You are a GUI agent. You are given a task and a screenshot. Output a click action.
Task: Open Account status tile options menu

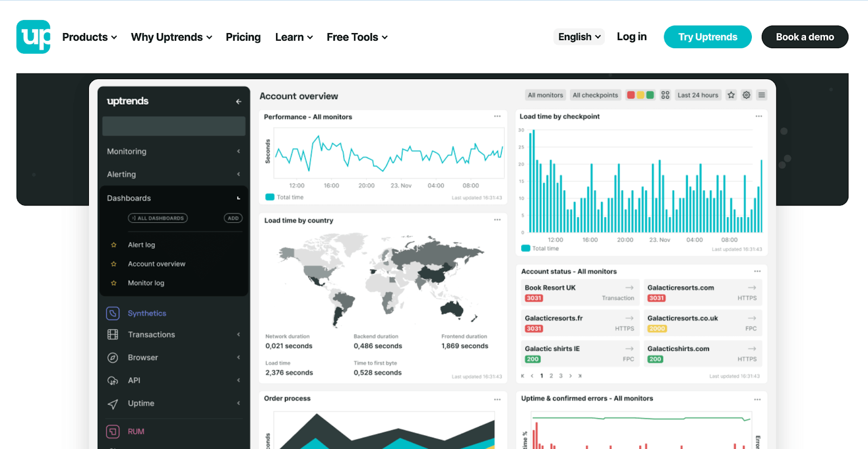757,271
